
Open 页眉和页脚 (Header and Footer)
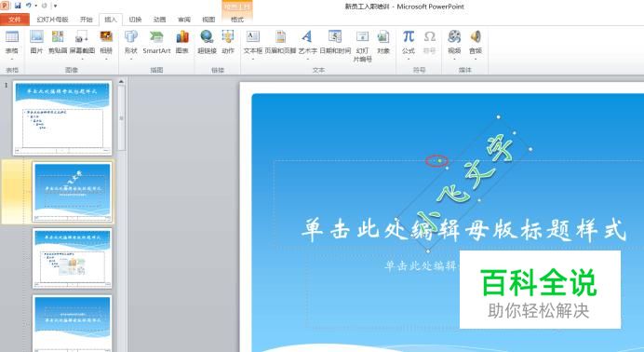point(280,42)
